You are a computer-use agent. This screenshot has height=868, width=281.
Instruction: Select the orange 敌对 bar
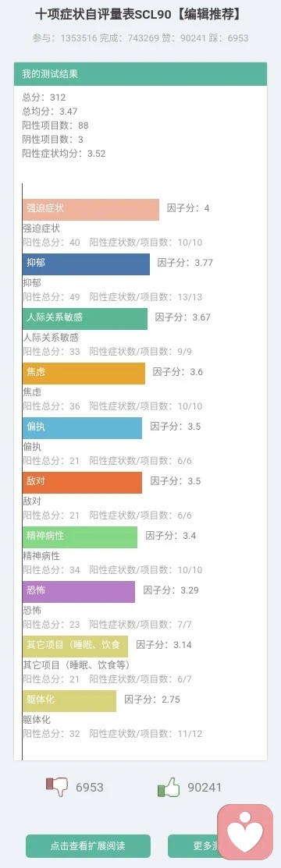82,482
